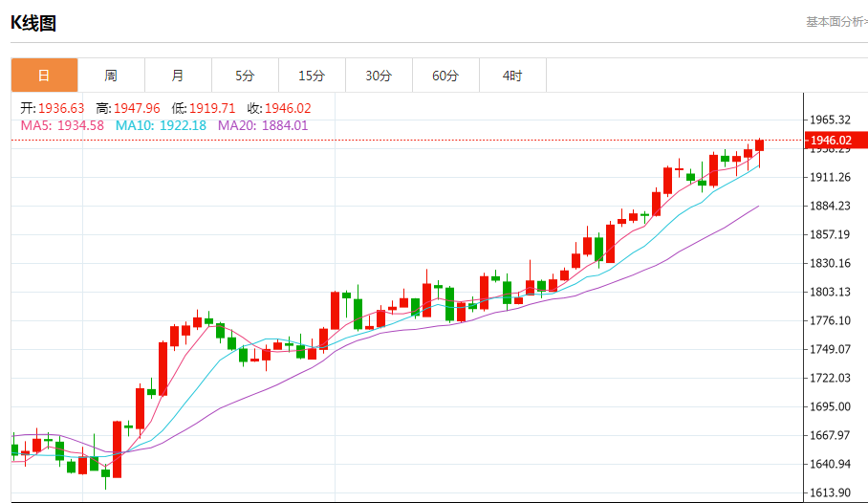This screenshot has width=868, height=503.
Task: Click the MA5 indicator label
Action: pos(34,125)
